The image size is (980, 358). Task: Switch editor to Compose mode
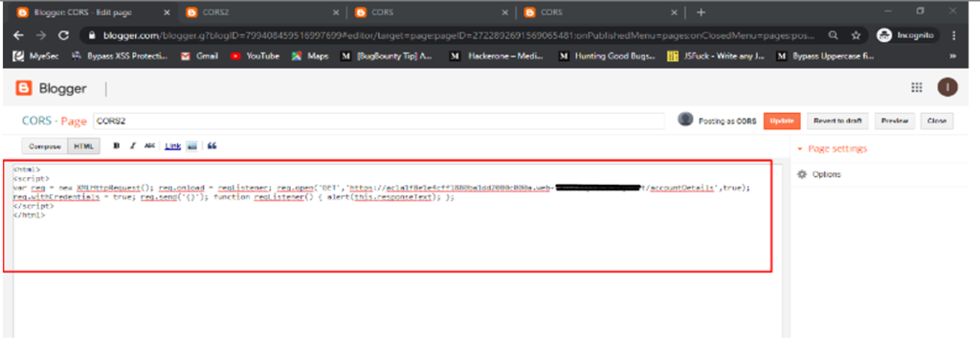pos(44,146)
